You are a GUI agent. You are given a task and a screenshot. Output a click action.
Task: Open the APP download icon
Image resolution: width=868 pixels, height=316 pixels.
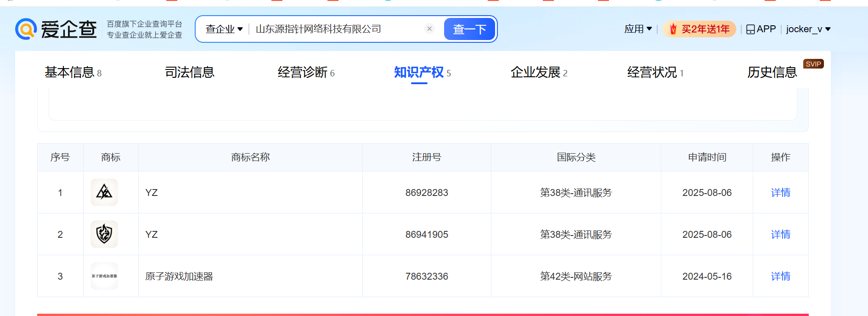[750, 29]
